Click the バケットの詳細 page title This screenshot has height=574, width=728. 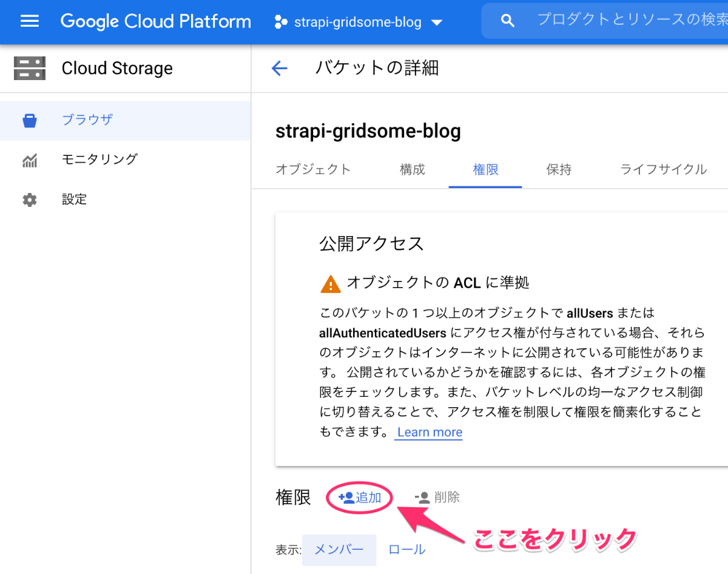click(x=377, y=68)
